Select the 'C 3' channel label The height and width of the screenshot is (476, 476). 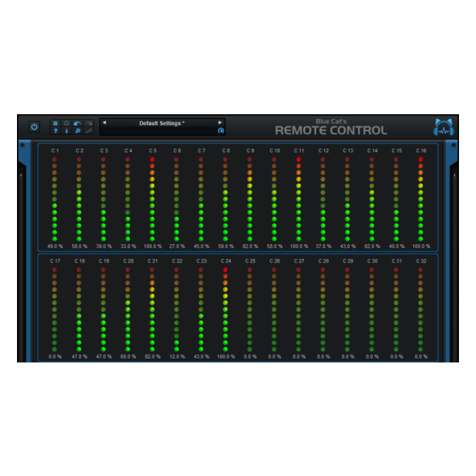[104, 150]
